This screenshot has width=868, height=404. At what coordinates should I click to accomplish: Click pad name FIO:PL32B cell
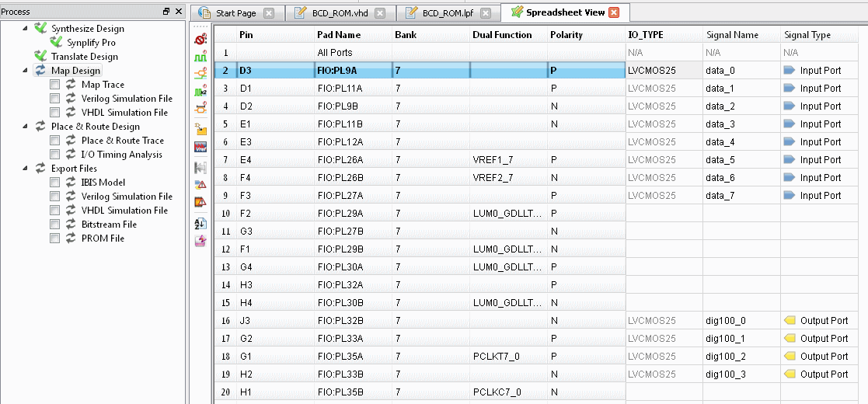(x=353, y=320)
